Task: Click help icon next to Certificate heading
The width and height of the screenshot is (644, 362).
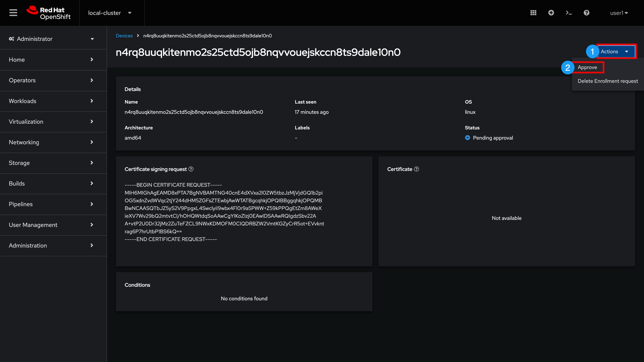Action: [416, 169]
